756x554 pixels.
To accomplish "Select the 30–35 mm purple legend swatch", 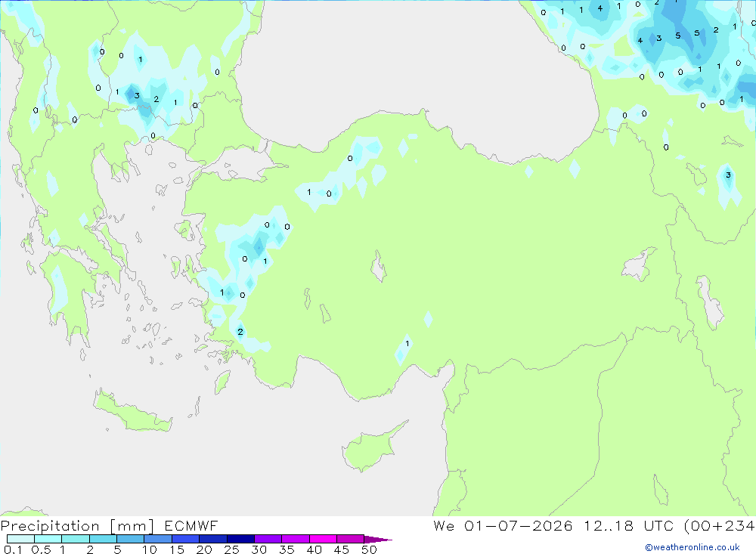I will [268, 539].
